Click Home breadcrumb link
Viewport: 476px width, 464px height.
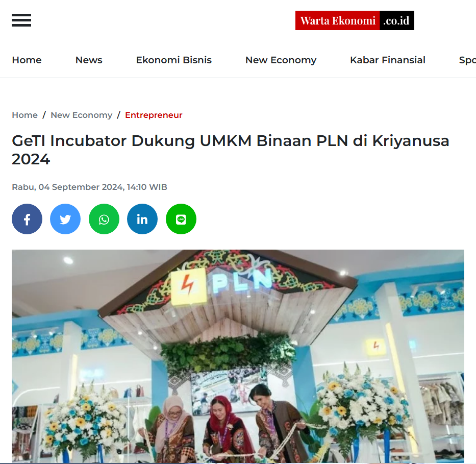pyautogui.click(x=24, y=115)
